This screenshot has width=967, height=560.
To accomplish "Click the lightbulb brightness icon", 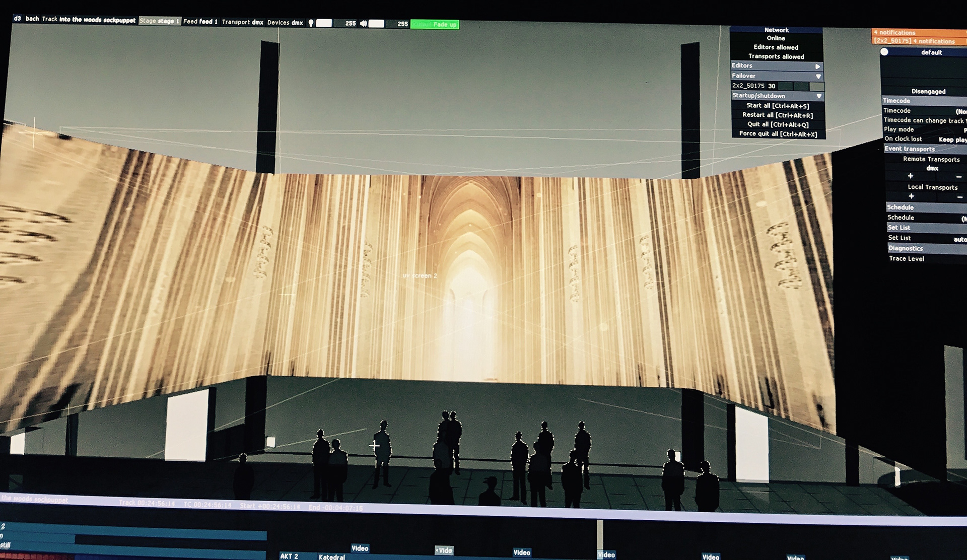I will pos(311,23).
